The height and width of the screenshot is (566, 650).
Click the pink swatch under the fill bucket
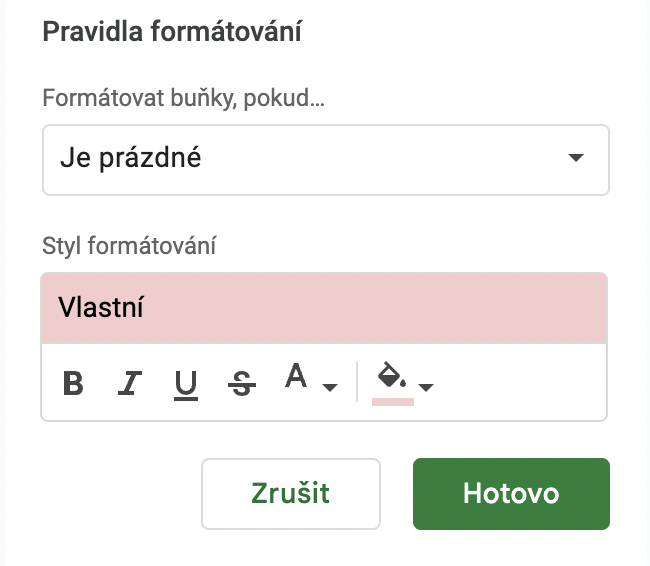pyautogui.click(x=393, y=402)
